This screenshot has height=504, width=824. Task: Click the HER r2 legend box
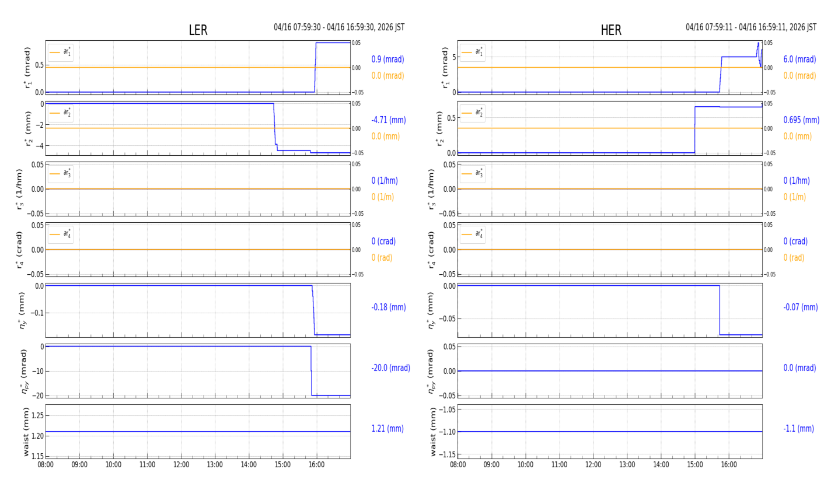[x=472, y=113]
